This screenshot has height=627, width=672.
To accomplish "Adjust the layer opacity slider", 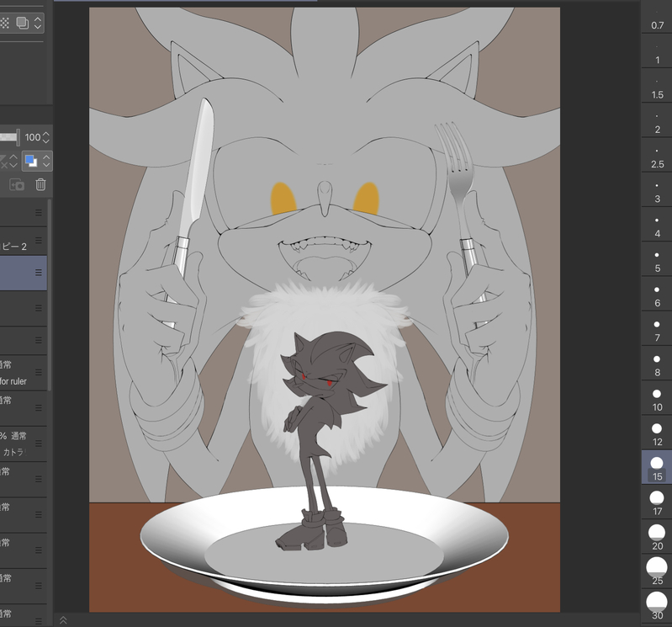I will click(x=9, y=137).
